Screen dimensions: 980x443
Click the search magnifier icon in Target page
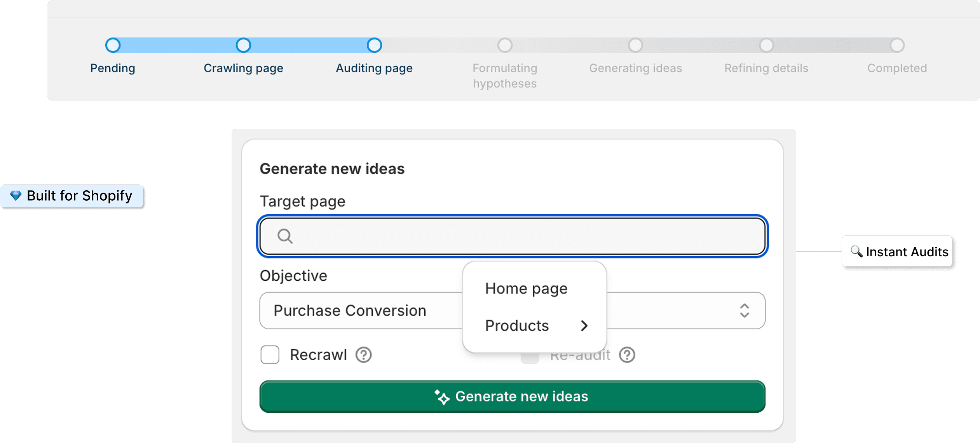tap(285, 236)
